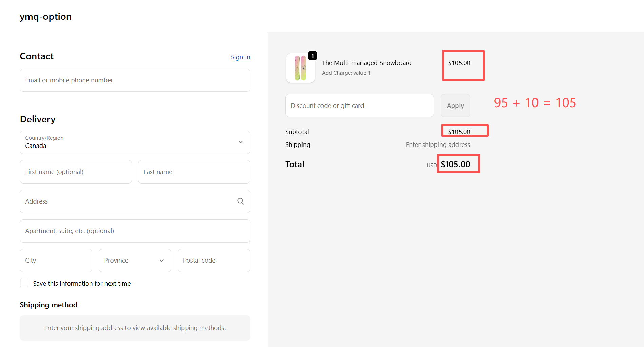Click the Country/Region chevron arrow

[x=240, y=142]
